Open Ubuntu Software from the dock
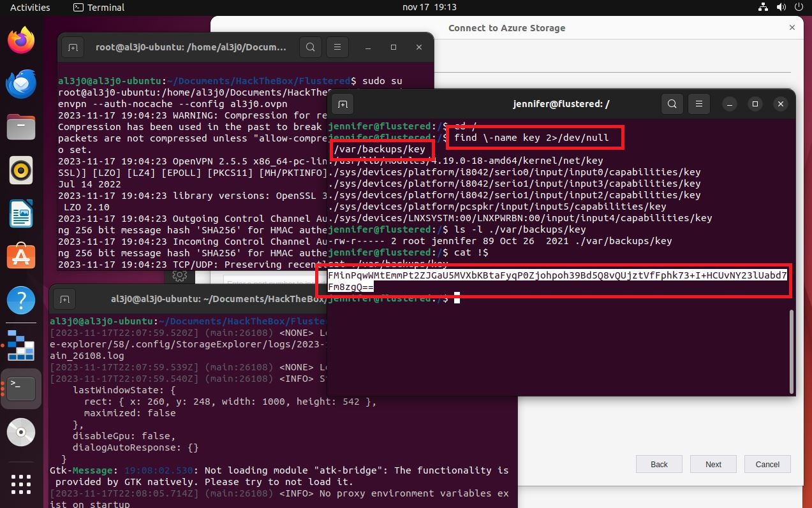 point(21,256)
